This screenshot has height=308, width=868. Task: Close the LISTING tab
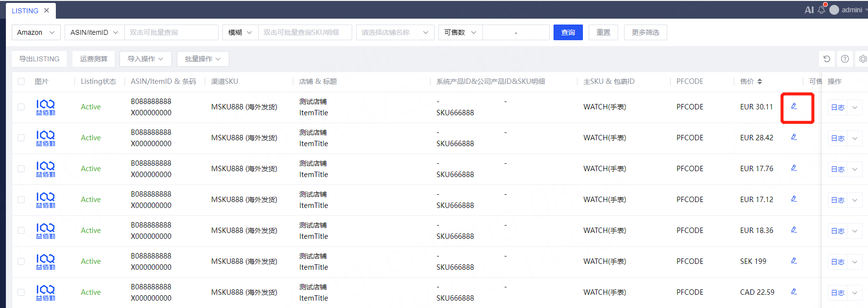click(x=47, y=10)
